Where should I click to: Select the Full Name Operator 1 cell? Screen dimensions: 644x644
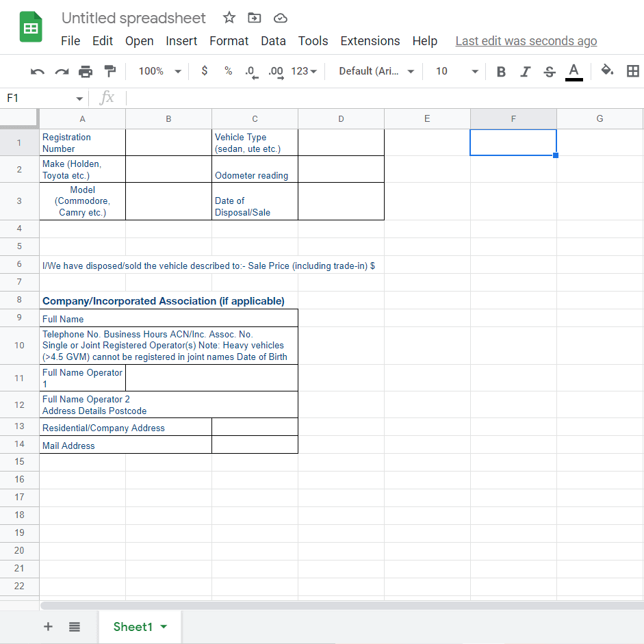[x=83, y=378]
